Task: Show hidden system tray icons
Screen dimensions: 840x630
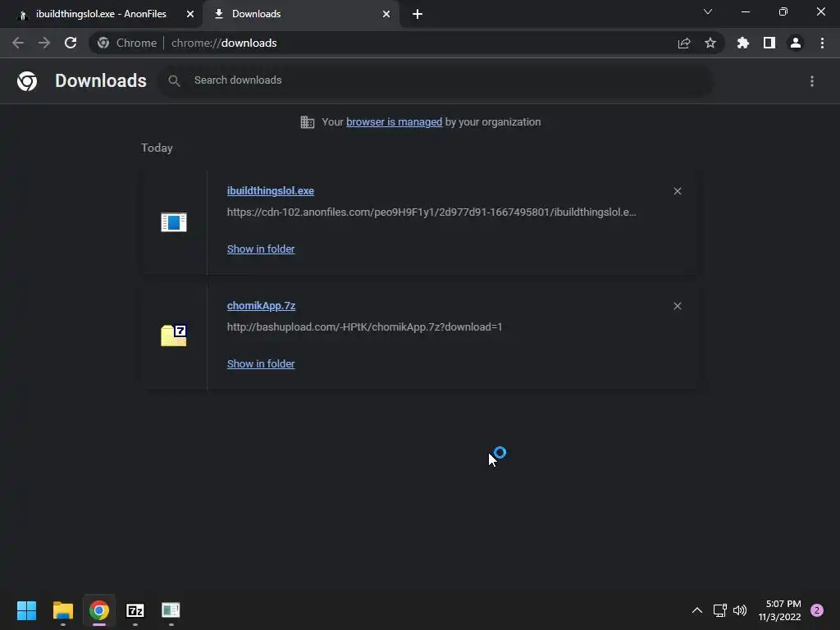Action: (x=697, y=610)
